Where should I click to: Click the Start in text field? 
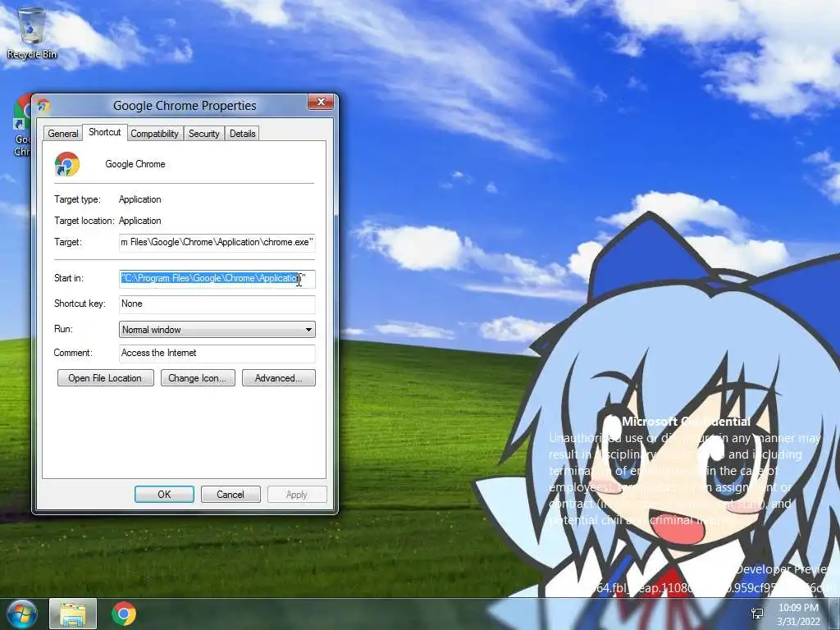tap(217, 279)
